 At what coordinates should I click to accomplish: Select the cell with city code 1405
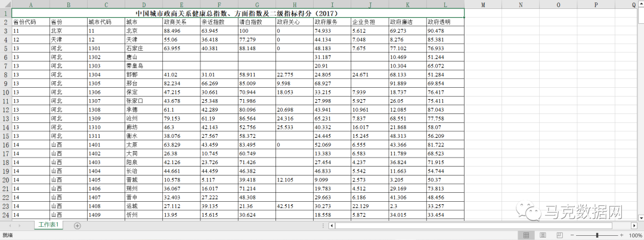point(106,180)
